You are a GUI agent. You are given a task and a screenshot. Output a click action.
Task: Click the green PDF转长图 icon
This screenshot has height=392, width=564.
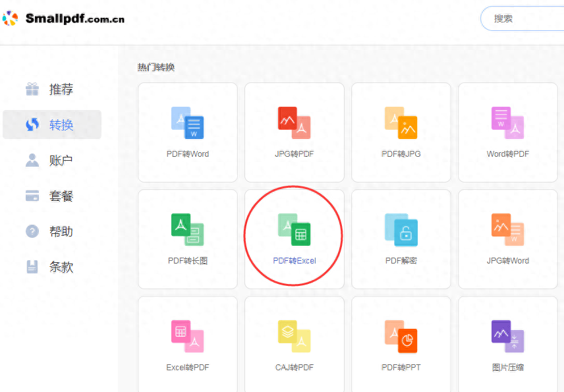(187, 229)
